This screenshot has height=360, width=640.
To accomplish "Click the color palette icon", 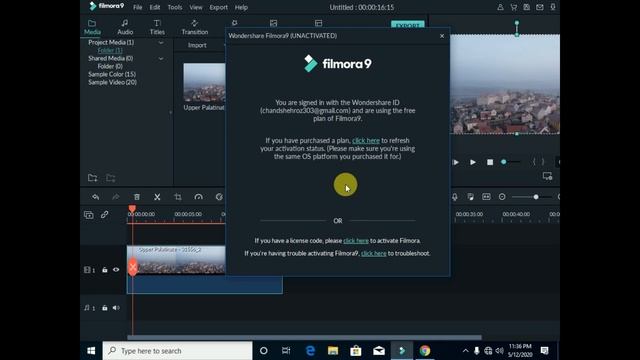I will (219, 197).
